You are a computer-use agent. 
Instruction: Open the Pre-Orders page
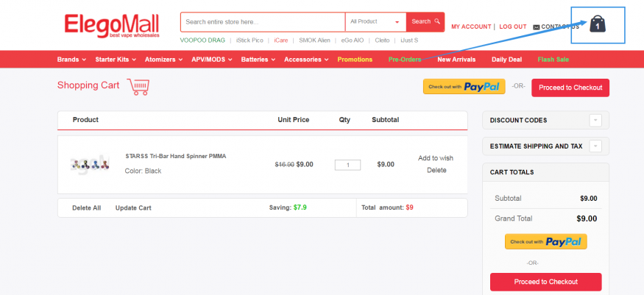point(405,60)
